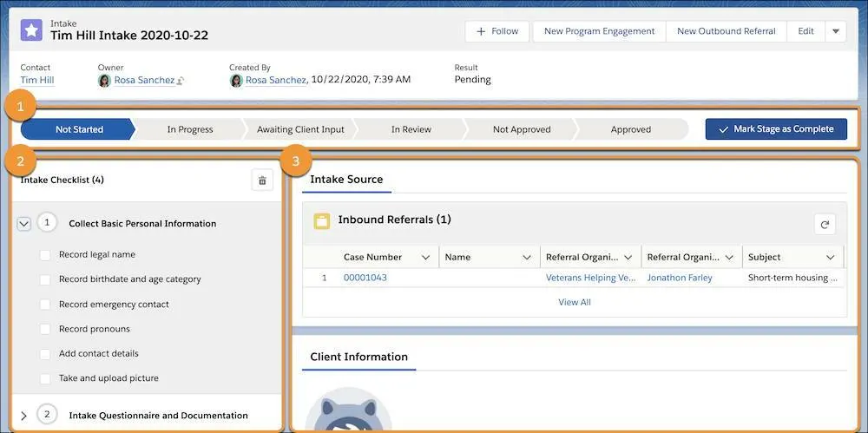Open Veterans Helping Ve... organization link

[590, 278]
